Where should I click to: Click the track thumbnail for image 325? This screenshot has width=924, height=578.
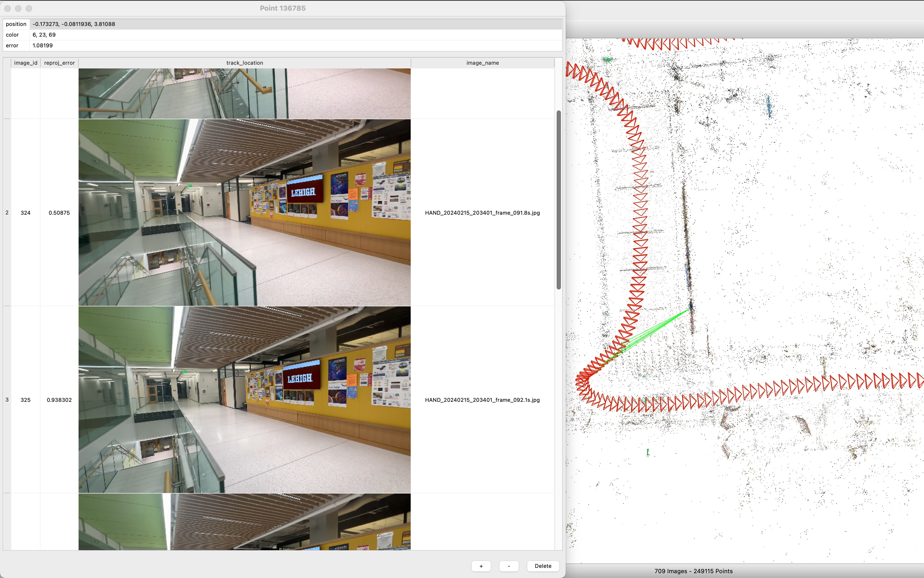tap(245, 400)
